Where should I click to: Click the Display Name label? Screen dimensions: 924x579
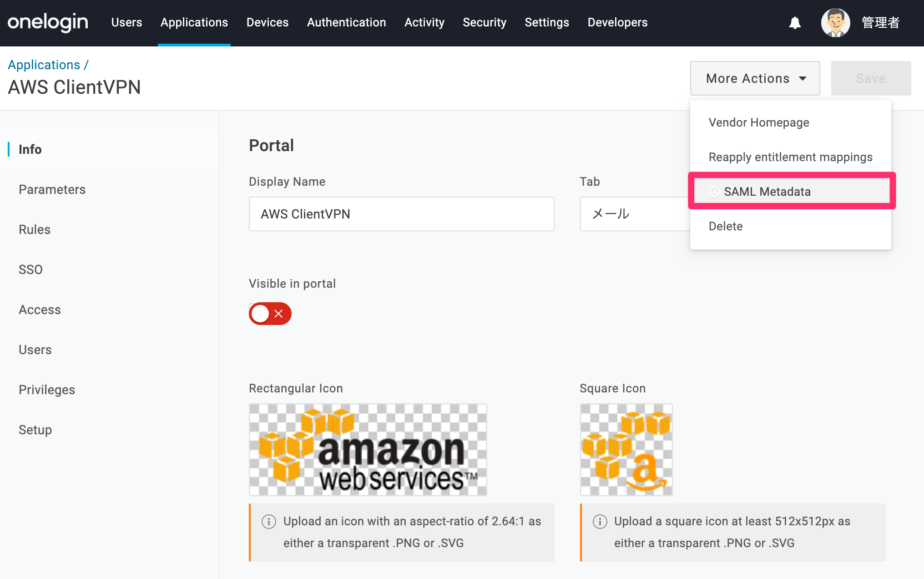[x=287, y=182]
